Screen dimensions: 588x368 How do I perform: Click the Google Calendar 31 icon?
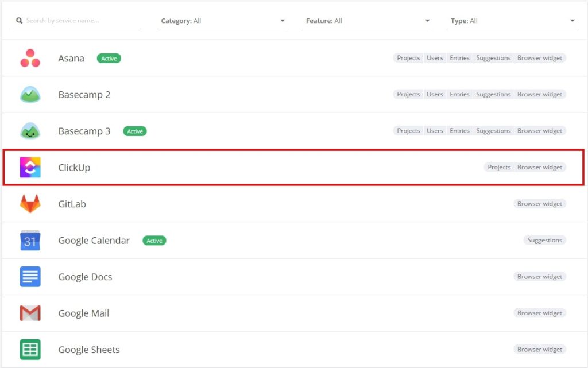(30, 240)
